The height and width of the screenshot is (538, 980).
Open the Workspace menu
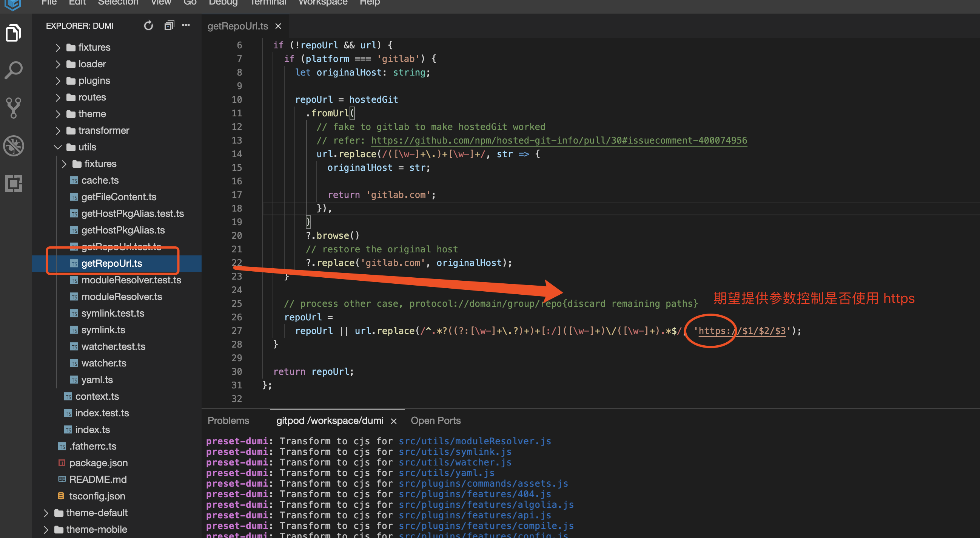click(x=323, y=3)
